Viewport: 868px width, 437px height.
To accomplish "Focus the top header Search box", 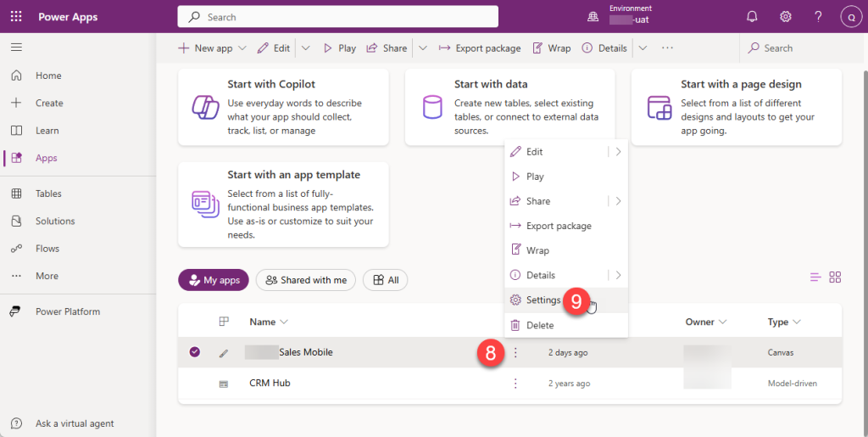I will [x=337, y=17].
